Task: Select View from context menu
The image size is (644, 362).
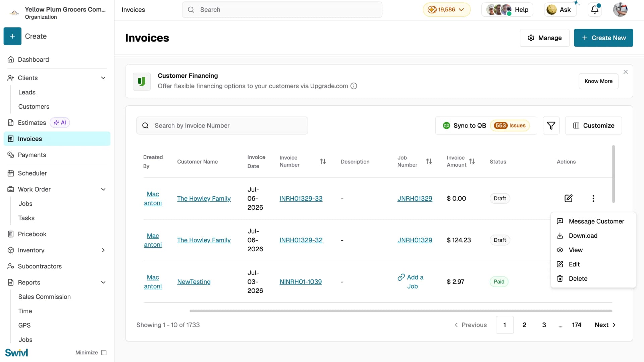Action: pyautogui.click(x=593, y=250)
